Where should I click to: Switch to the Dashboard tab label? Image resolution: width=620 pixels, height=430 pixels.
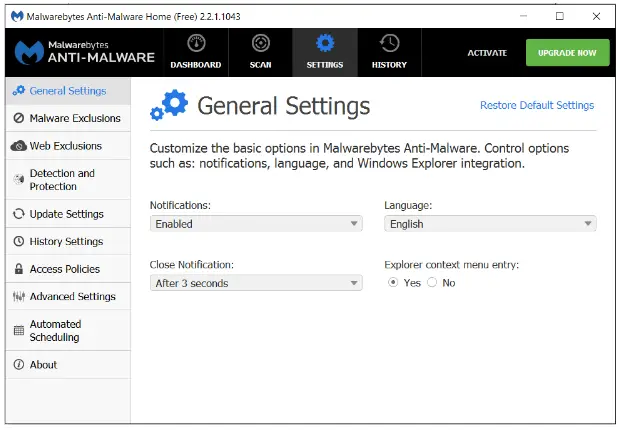(196, 64)
